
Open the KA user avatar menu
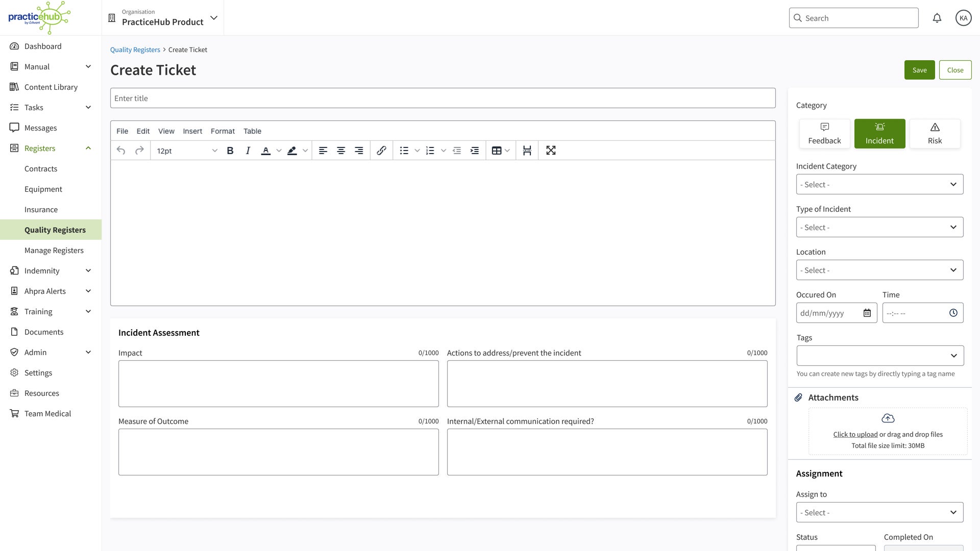click(964, 18)
